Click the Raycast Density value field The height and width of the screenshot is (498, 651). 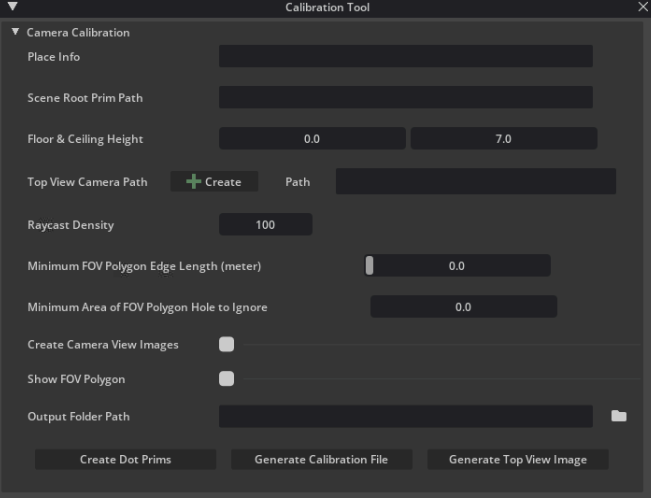[x=265, y=225]
